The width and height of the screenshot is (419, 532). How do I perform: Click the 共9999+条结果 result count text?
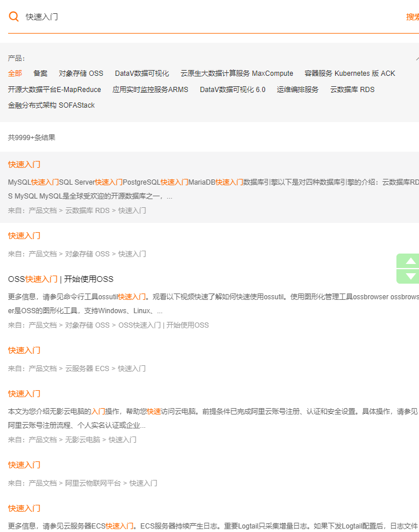tap(32, 137)
